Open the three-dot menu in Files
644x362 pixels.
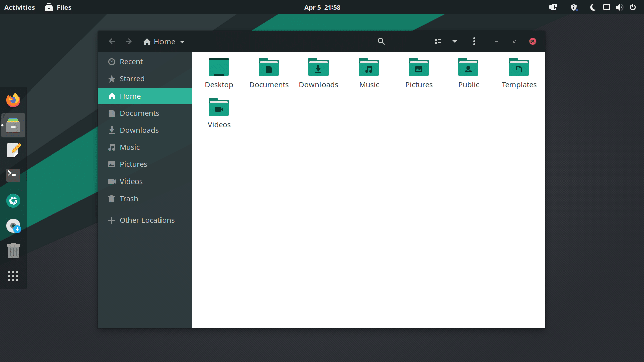pos(474,41)
